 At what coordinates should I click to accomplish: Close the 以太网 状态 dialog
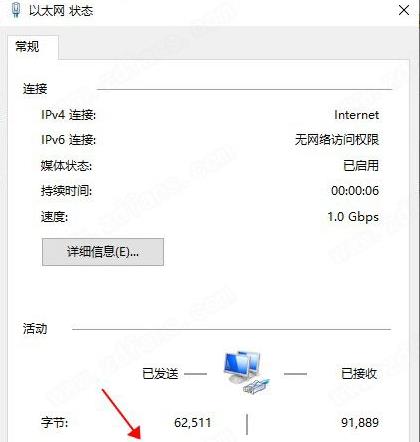(404, 10)
